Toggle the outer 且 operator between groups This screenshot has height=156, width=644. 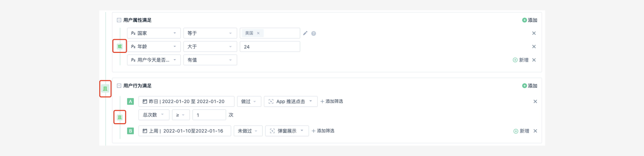click(105, 89)
